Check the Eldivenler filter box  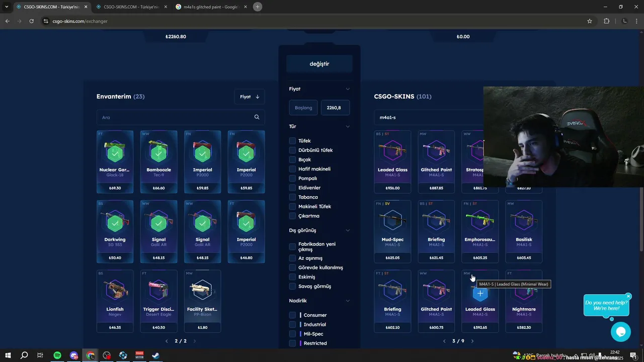292,188
